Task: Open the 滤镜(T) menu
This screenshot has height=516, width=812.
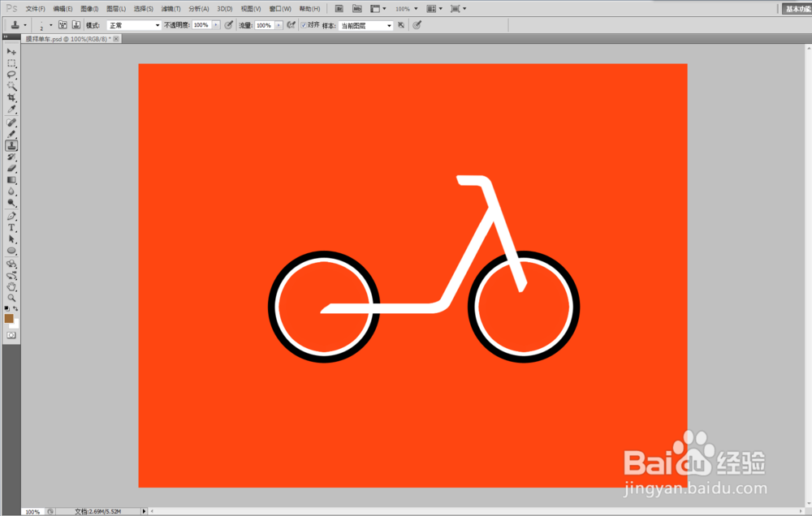Action: (x=171, y=9)
